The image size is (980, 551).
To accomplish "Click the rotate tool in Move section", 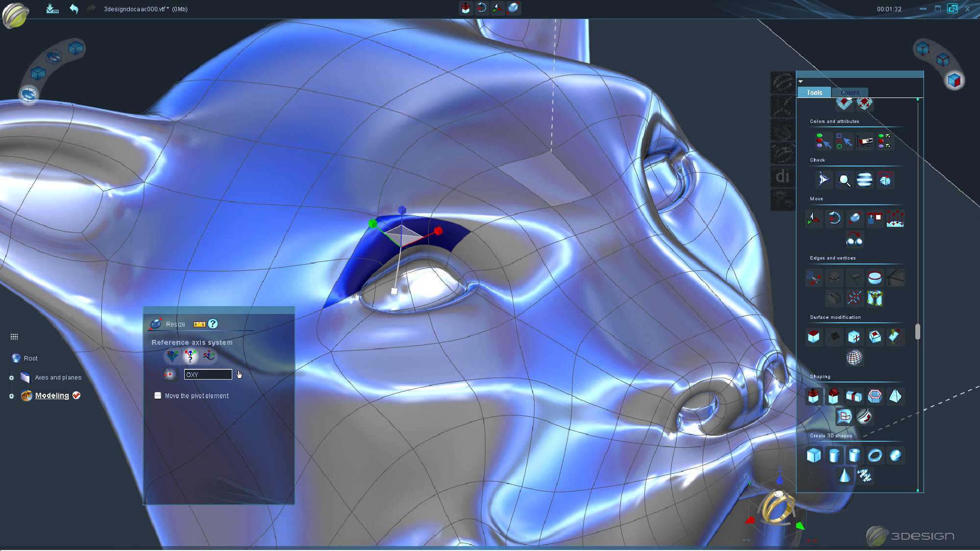I will point(834,218).
